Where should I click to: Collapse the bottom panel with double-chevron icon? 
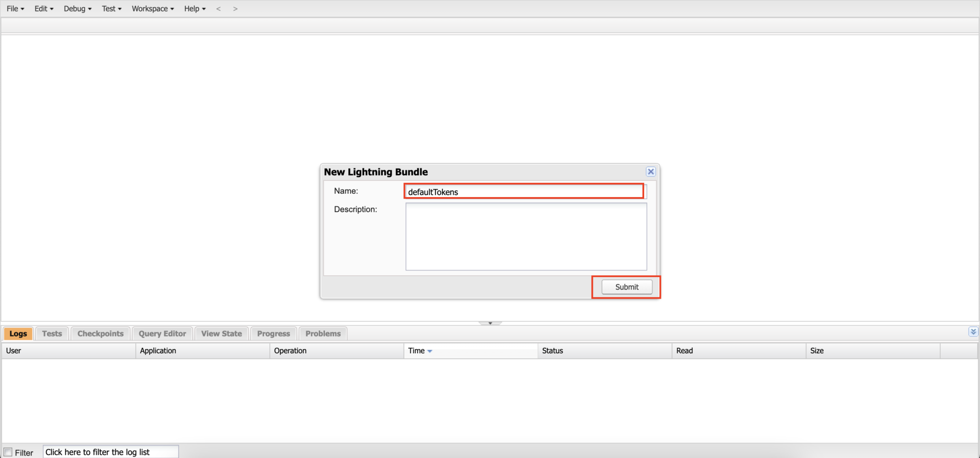pyautogui.click(x=973, y=332)
